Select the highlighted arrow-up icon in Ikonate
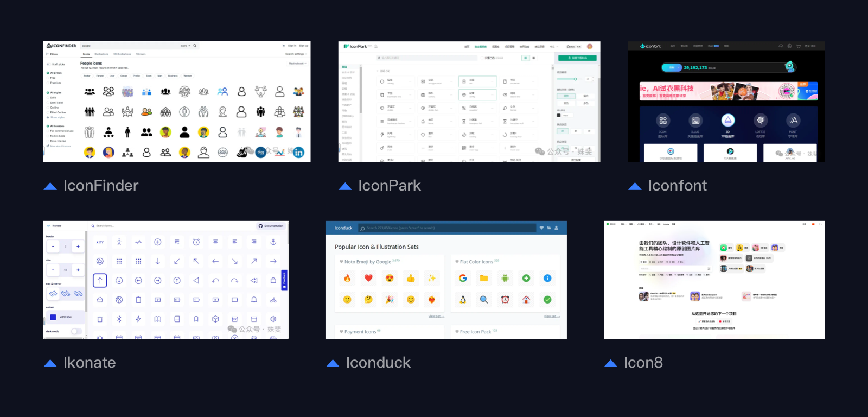868x417 pixels. click(x=100, y=280)
